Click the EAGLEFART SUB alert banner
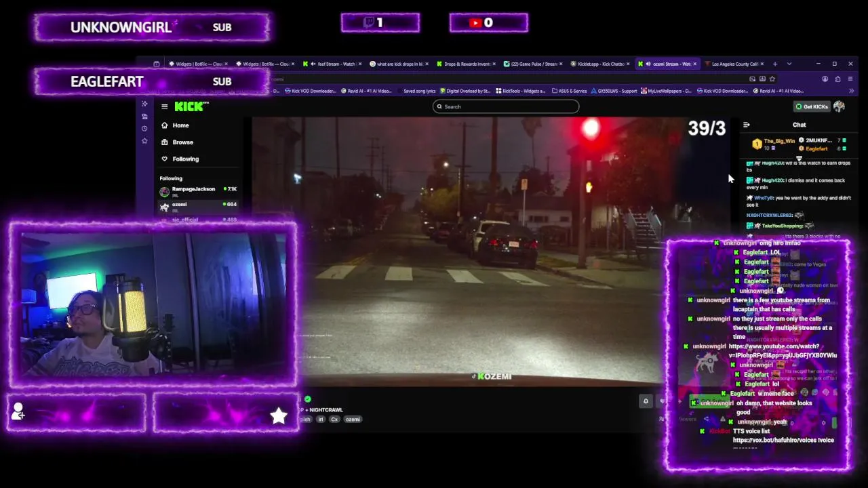This screenshot has width=868, height=488. 152,81
